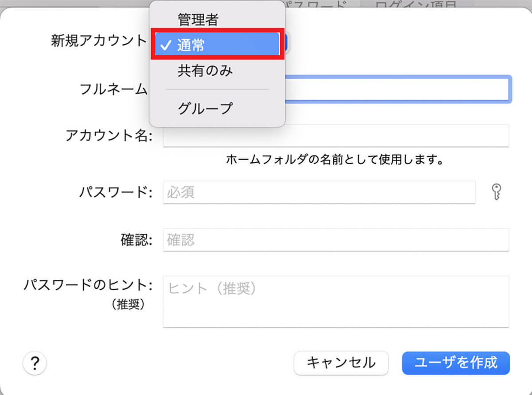Open help with the question mark button

(x=35, y=364)
